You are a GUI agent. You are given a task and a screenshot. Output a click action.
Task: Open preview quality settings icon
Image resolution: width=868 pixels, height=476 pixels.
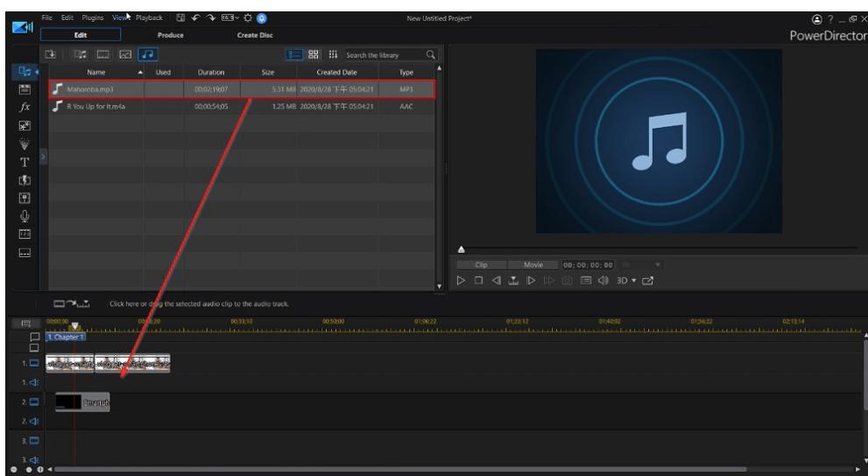pos(586,280)
